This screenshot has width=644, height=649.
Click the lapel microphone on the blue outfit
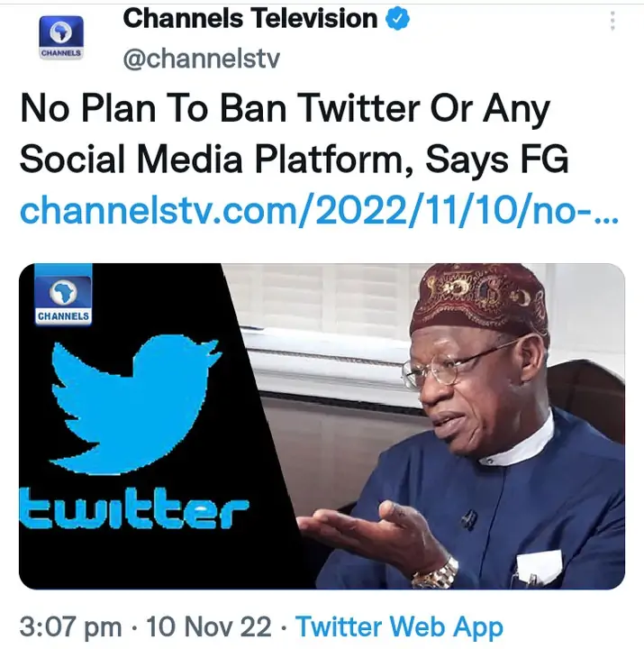pos(468,520)
